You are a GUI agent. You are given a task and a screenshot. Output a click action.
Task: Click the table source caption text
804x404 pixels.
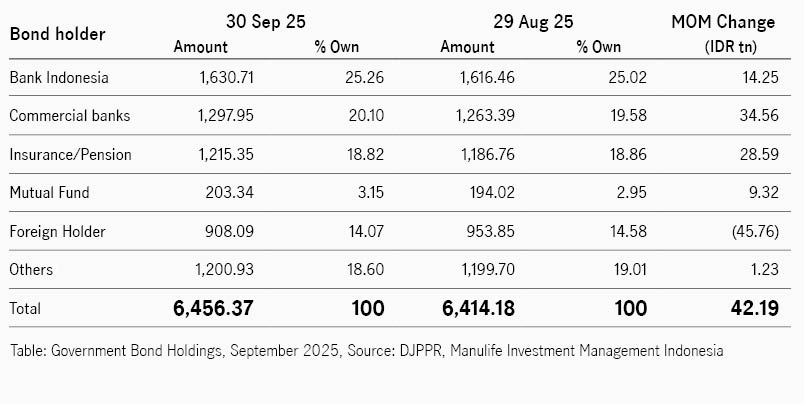click(x=366, y=351)
